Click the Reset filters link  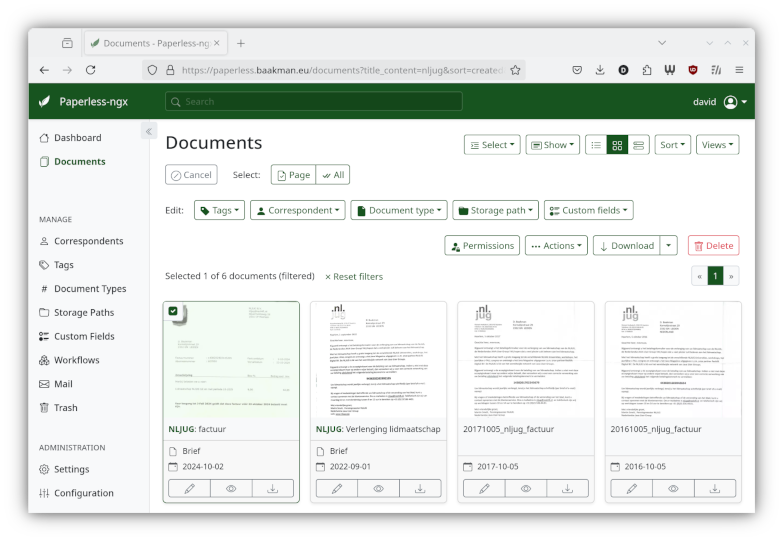(354, 277)
